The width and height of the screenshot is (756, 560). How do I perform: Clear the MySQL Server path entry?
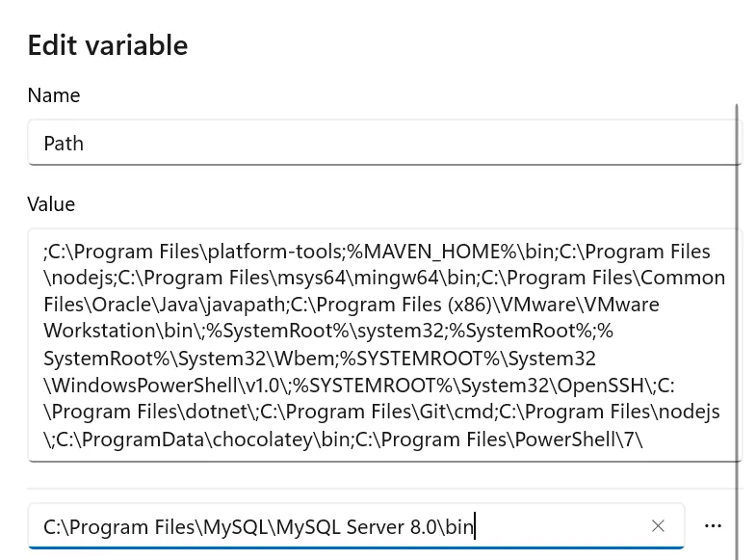pos(658,525)
